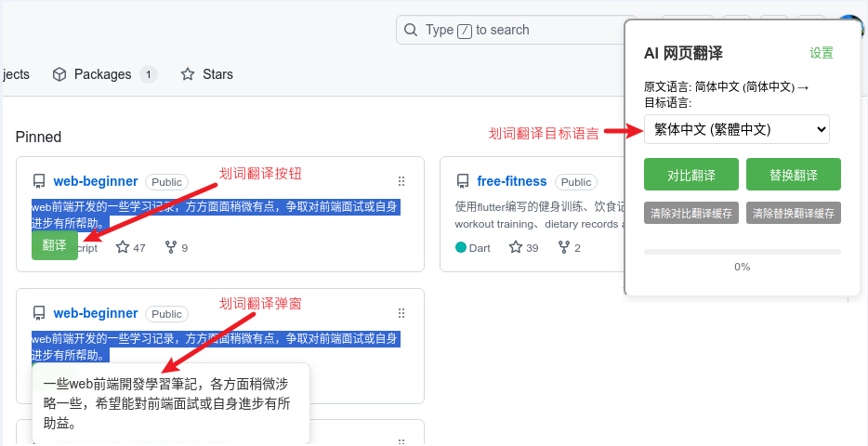This screenshot has width=868, height=446.
Task: Click the Stars star icon
Action: coord(188,74)
